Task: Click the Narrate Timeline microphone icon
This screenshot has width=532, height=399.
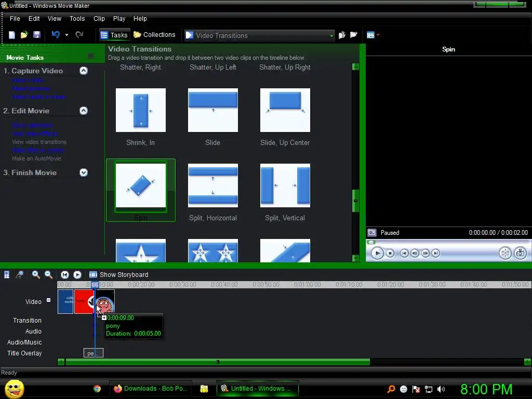Action: point(20,274)
